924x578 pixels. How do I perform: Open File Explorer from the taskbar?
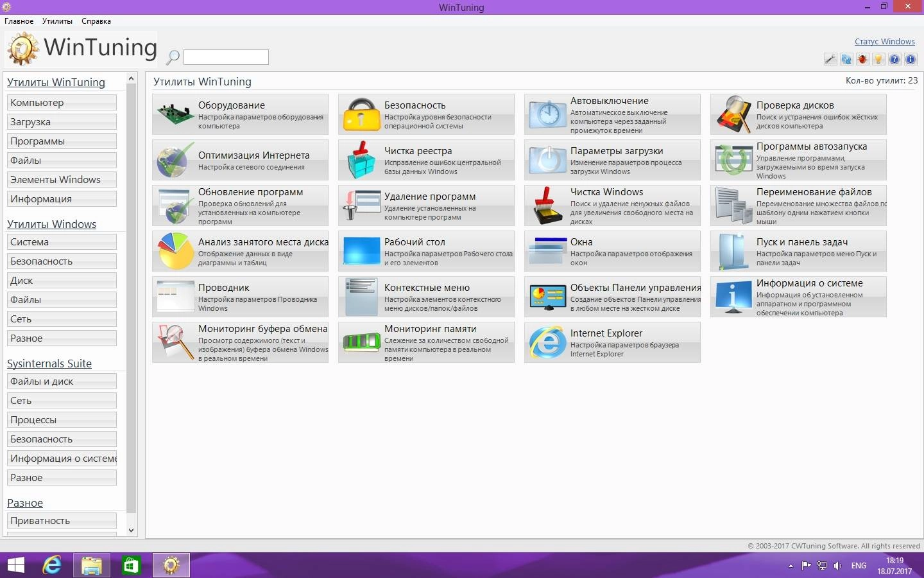[x=92, y=565]
